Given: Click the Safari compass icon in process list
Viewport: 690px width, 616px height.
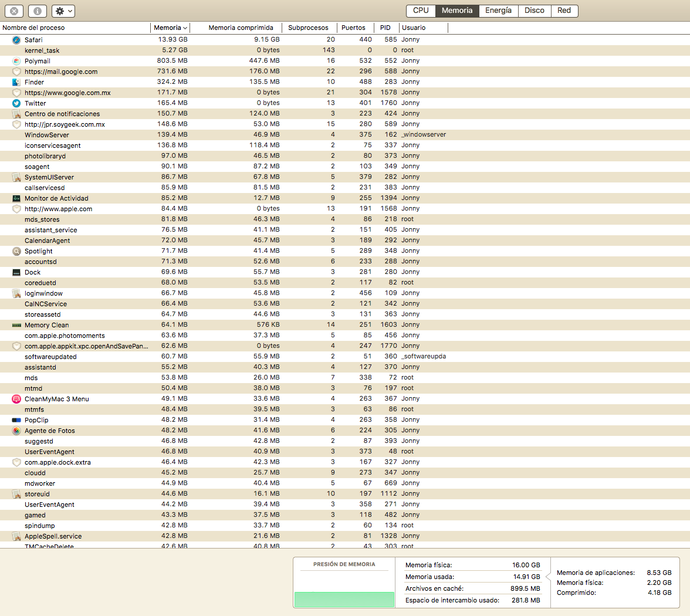Looking at the screenshot, I should pos(16,40).
